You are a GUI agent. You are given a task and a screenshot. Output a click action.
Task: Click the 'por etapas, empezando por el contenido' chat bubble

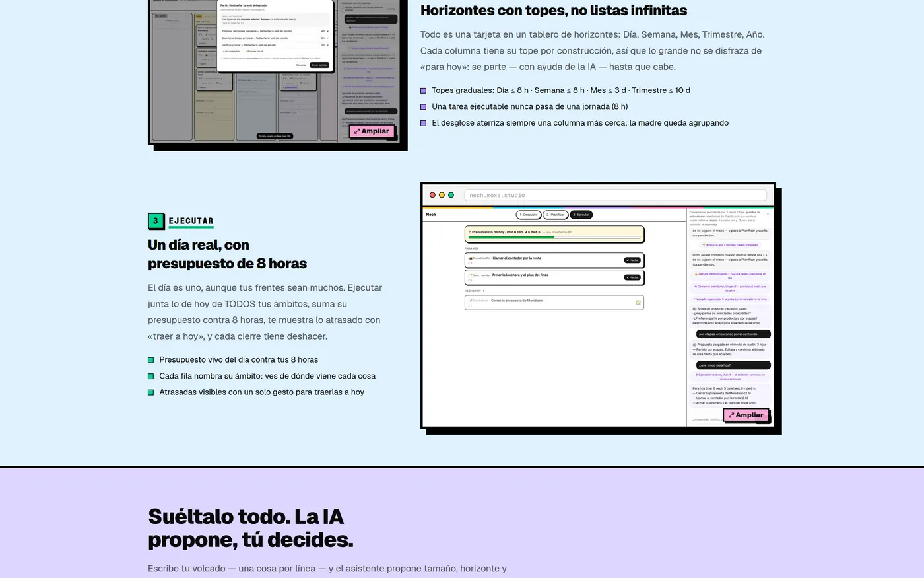[733, 334]
